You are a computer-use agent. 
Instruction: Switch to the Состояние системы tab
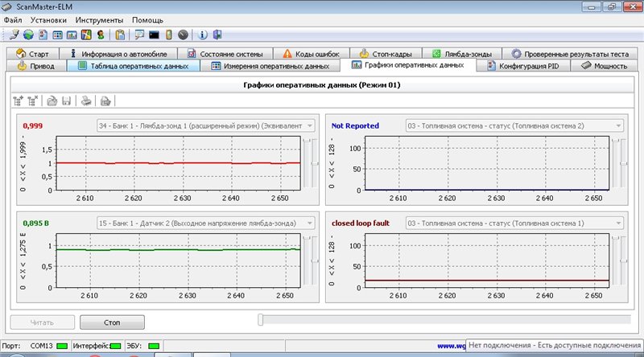coord(225,54)
